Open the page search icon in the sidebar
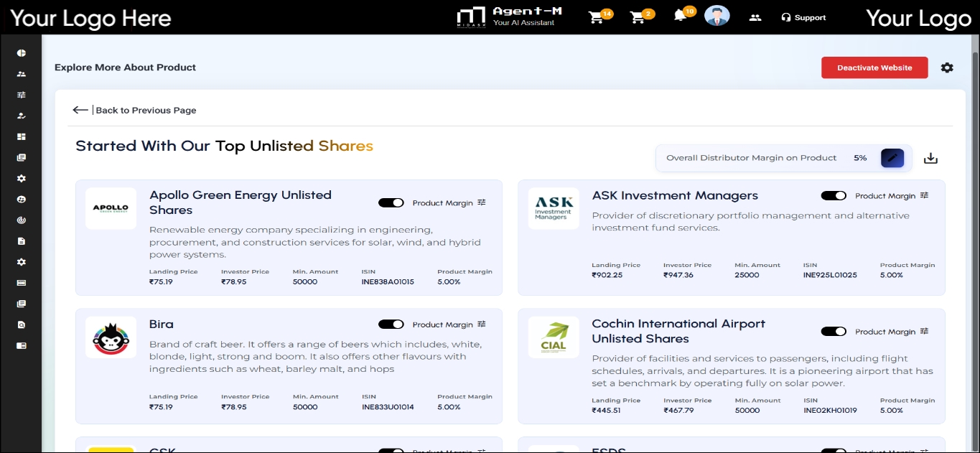 [x=22, y=324]
